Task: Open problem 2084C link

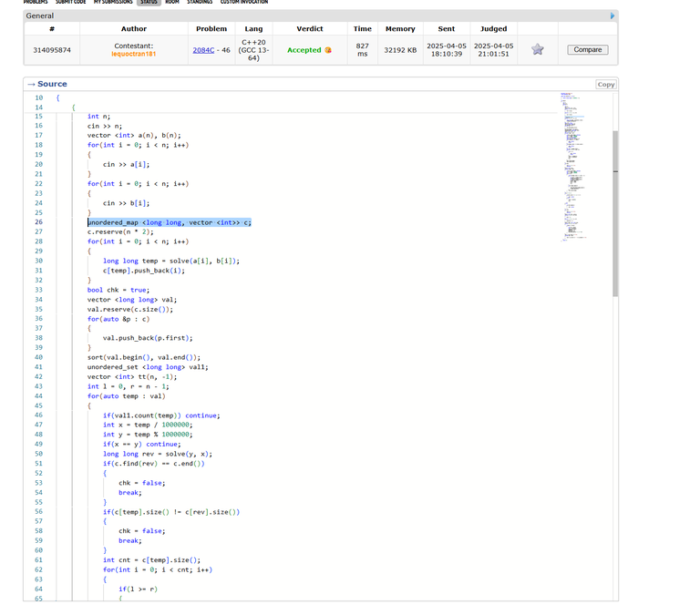Action: [x=203, y=50]
